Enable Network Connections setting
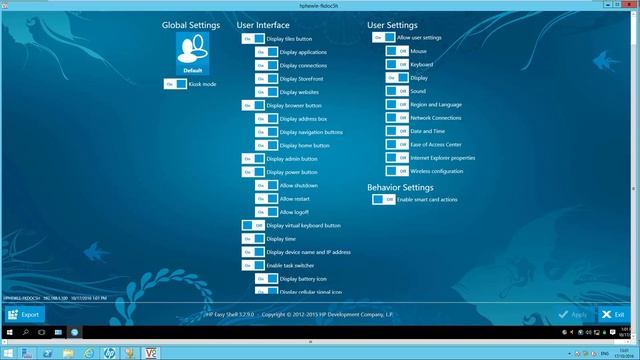The height and width of the screenshot is (360, 640). (x=397, y=118)
